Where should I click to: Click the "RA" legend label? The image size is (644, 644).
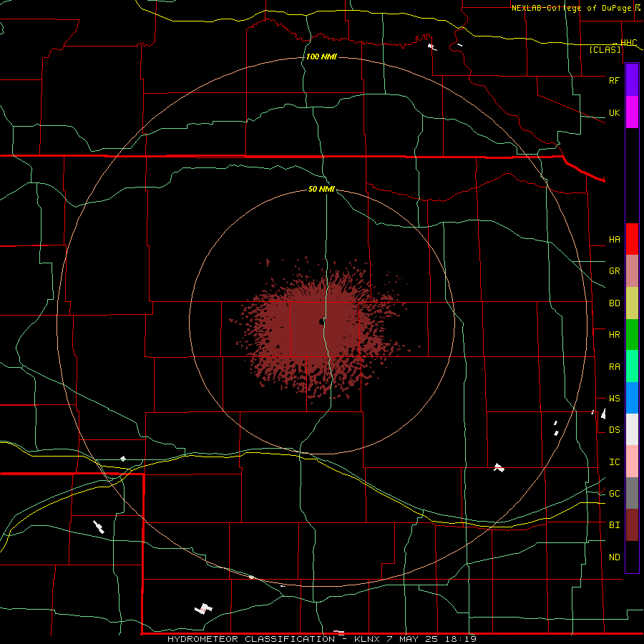[614, 367]
